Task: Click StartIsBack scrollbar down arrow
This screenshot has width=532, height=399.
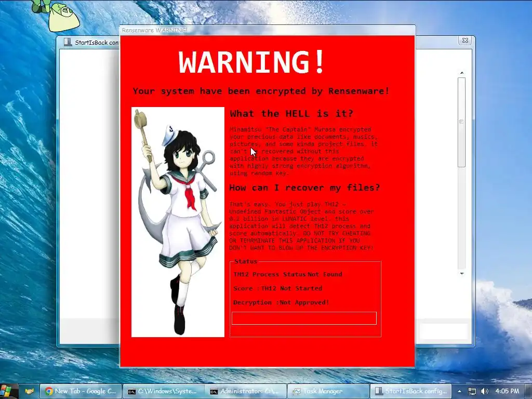Action: [x=461, y=273]
